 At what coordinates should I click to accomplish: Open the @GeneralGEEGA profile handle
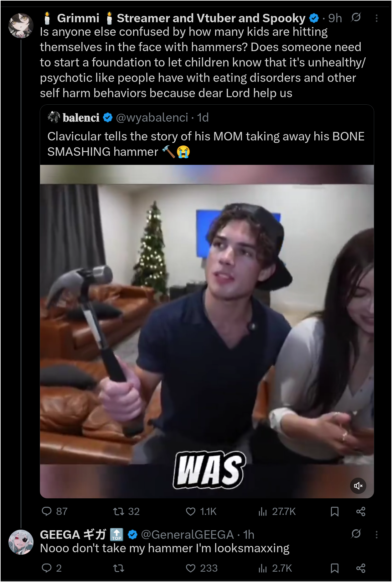pyautogui.click(x=187, y=535)
